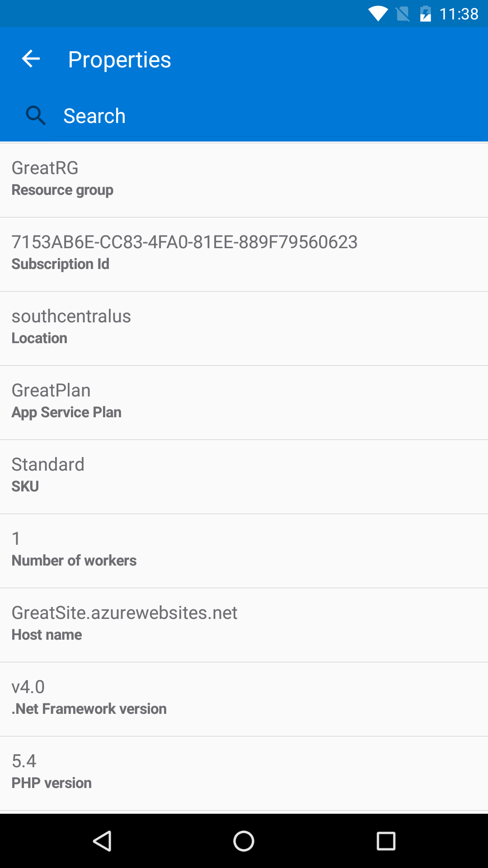Select the southcentralus Location row
The image size is (488, 868).
click(244, 328)
